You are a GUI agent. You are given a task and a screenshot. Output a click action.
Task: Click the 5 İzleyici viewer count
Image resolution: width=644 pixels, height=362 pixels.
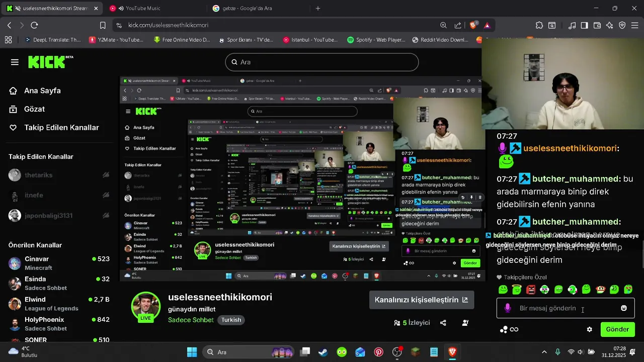[412, 323]
